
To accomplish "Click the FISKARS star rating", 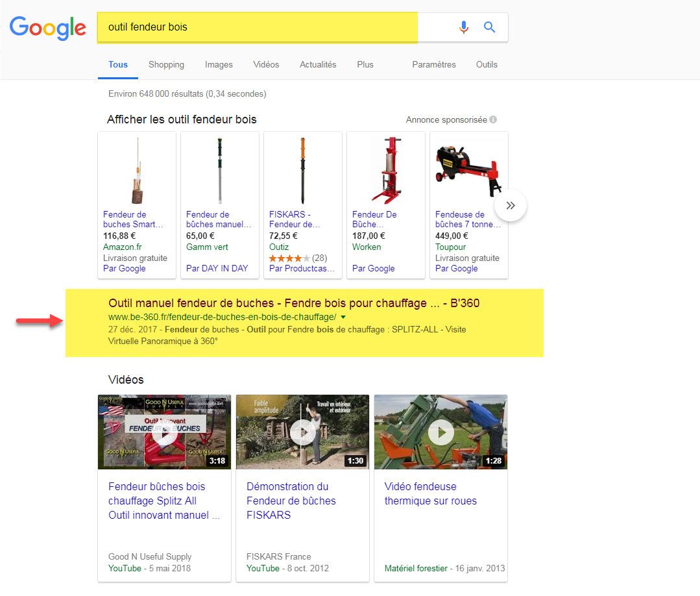I will 289,258.
